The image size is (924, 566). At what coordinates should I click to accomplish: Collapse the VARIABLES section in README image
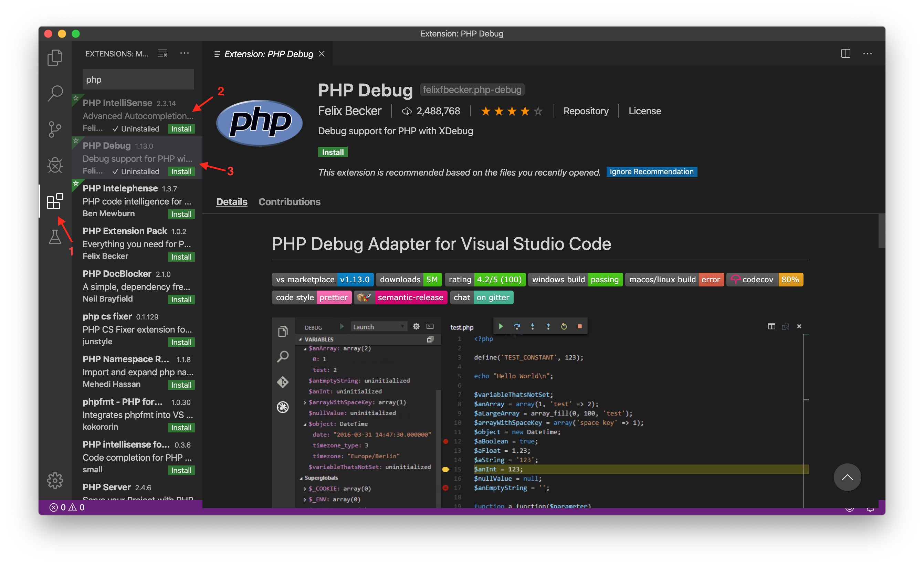tap(301, 339)
